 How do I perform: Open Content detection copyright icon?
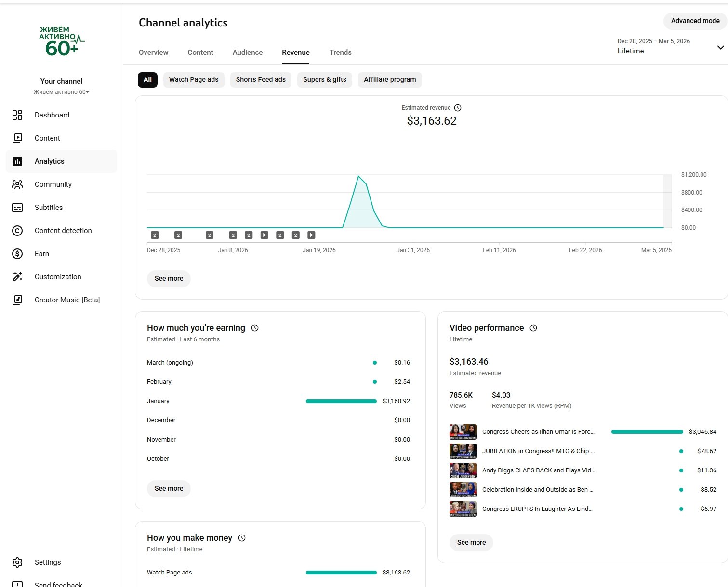17,231
